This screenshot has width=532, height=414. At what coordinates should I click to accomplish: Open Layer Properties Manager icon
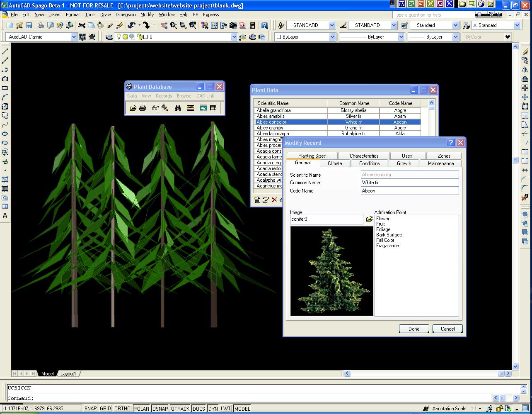coord(109,37)
